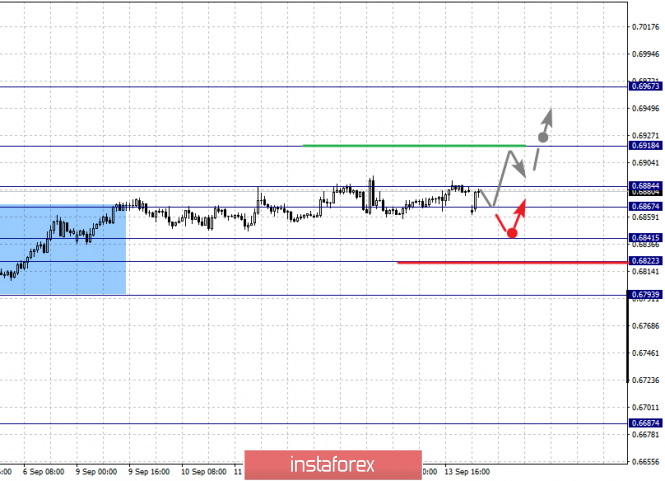Viewport: 665px width, 481px height.
Task: Click the 0.69946 price axis value
Action: [646, 54]
